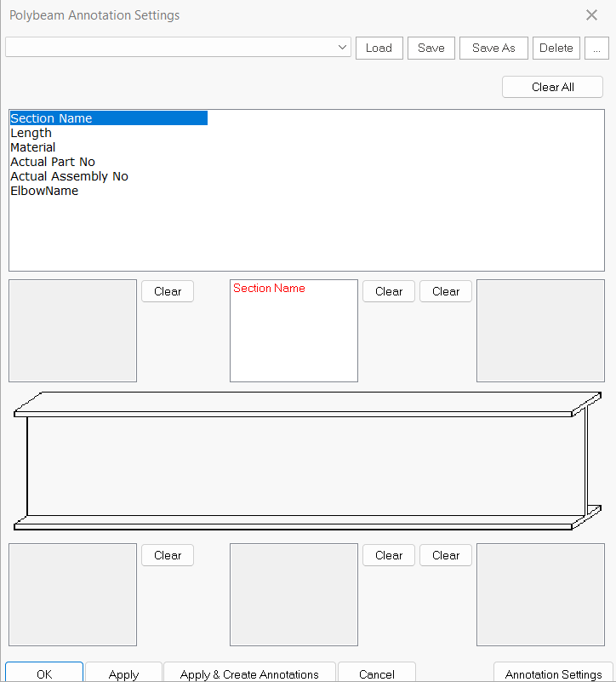Select ElbowName in the property list
616x682 pixels.
44,191
